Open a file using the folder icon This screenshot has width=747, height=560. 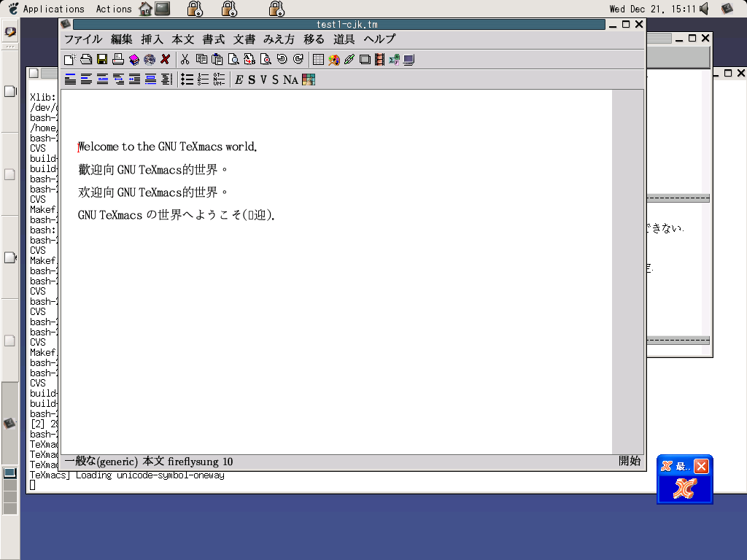tap(86, 60)
